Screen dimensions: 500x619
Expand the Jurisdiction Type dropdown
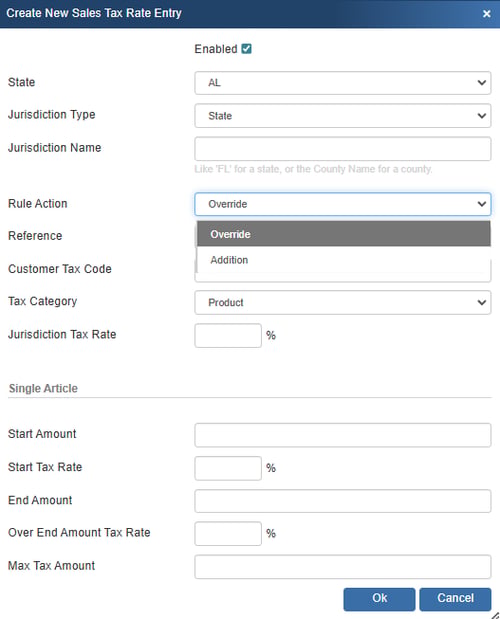343,116
